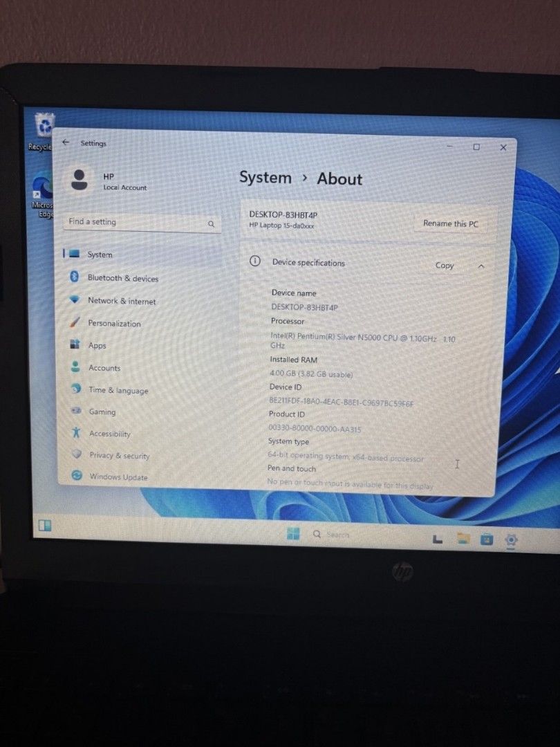
Task: Click the Windows Update sync icon
Action: pos(77,475)
